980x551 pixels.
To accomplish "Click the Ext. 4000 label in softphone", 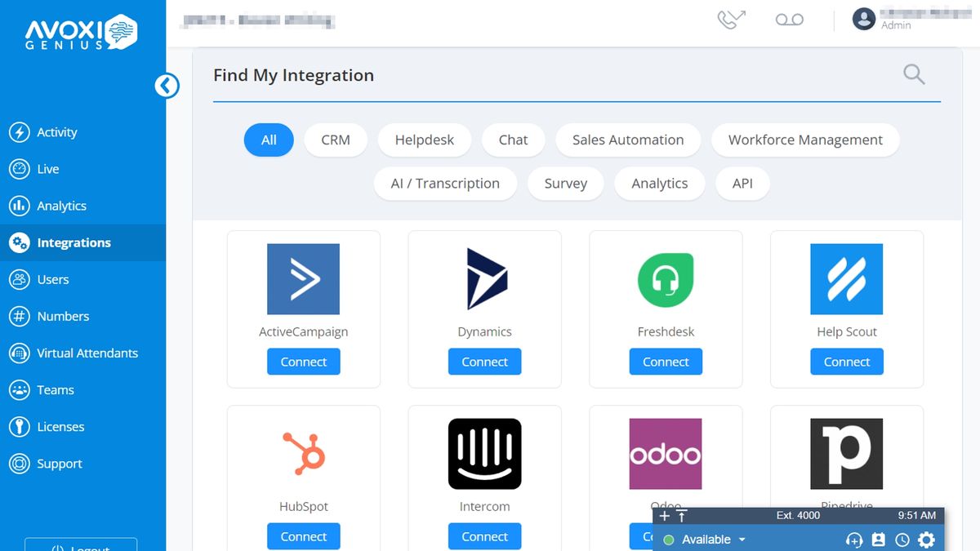I will (x=798, y=516).
